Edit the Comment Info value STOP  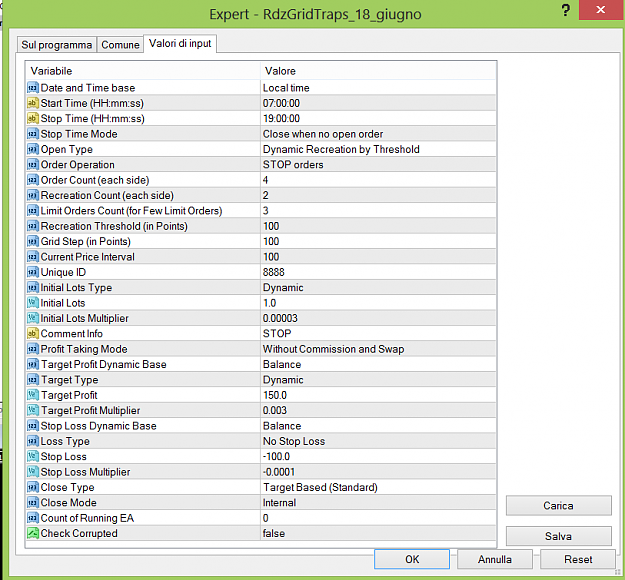click(378, 333)
